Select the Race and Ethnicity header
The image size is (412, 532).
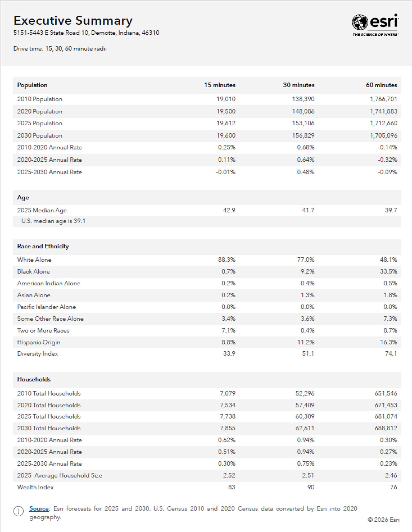(x=43, y=246)
